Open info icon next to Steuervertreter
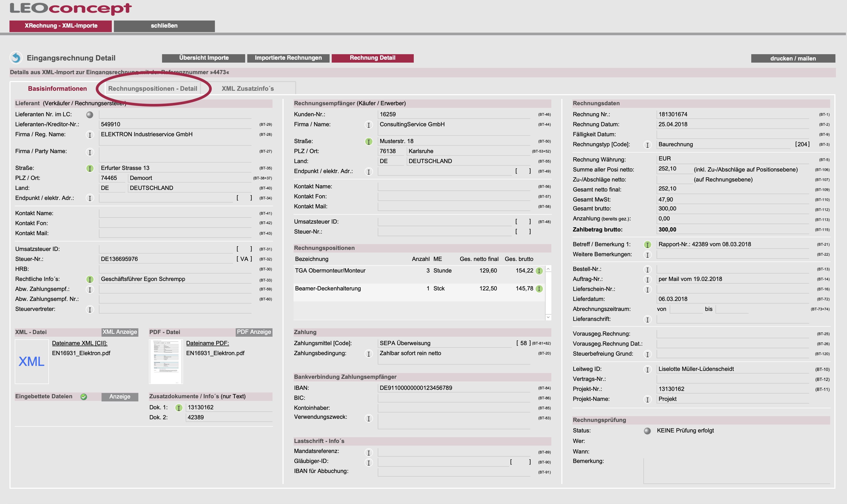Viewport: 847px width, 504px height. pos(90,309)
